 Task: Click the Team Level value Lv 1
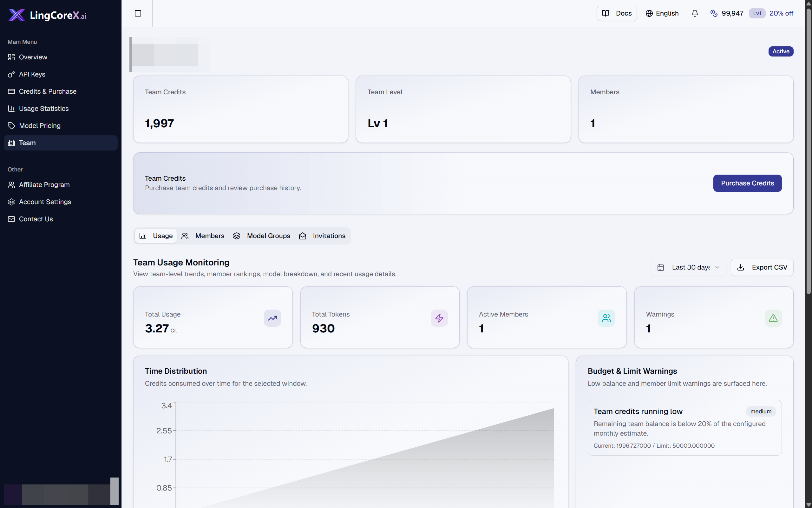[x=378, y=123]
